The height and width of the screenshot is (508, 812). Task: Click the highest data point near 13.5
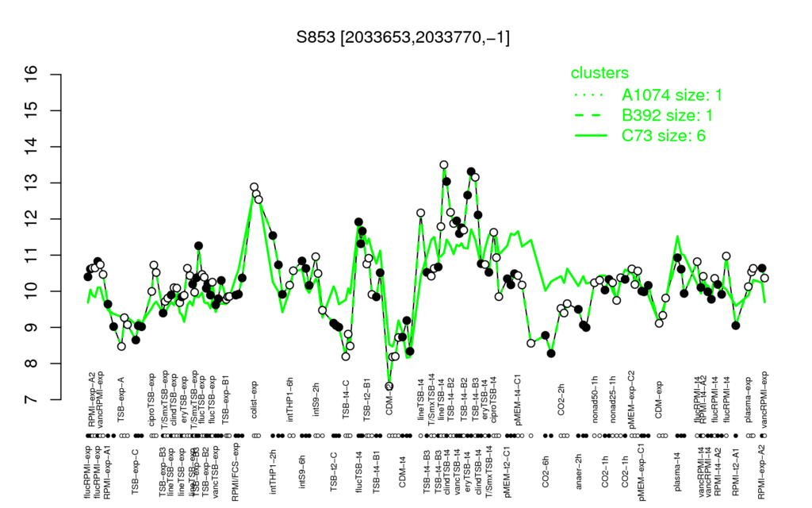click(444, 165)
